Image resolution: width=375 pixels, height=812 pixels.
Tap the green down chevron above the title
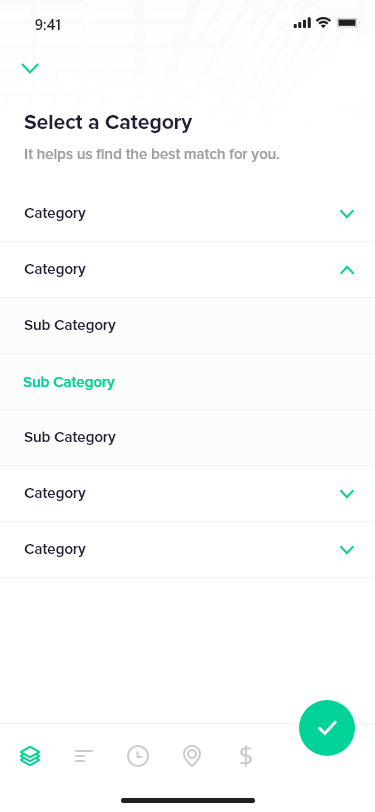coord(30,68)
